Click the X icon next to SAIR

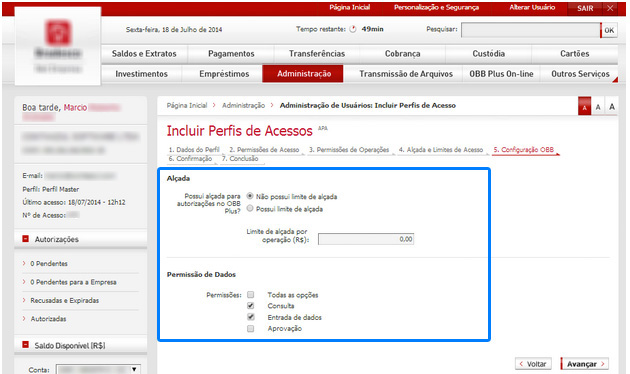tap(610, 8)
